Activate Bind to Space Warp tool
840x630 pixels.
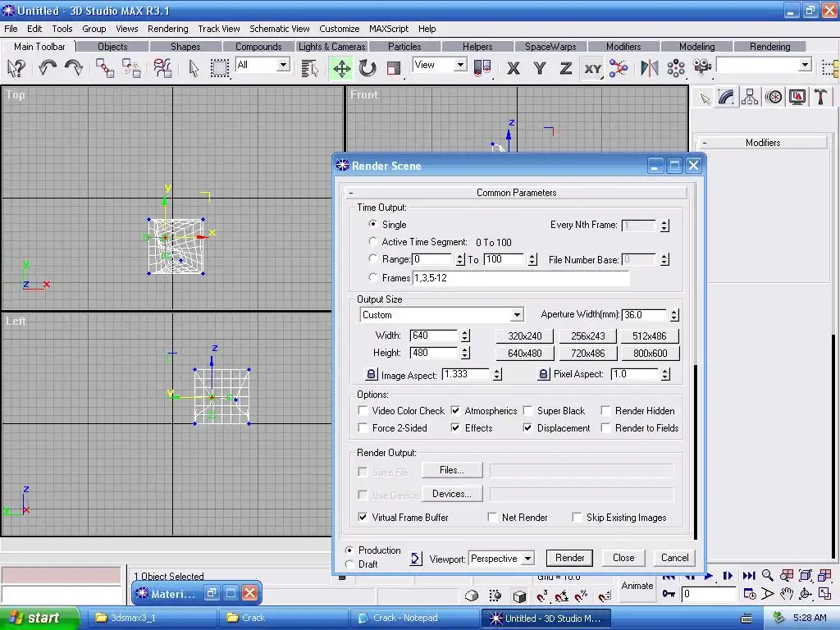(162, 68)
